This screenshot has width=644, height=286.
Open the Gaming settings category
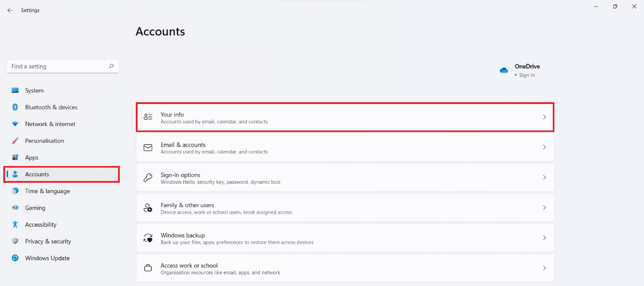[35, 208]
